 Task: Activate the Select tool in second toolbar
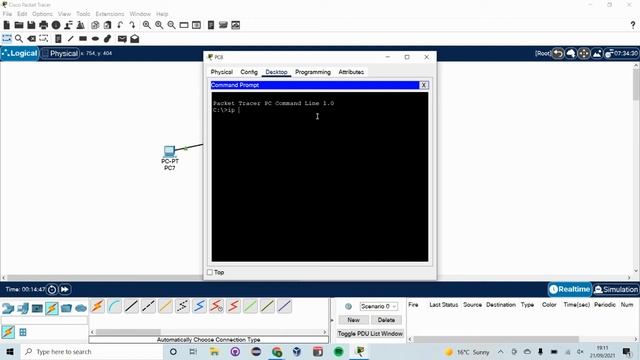click(7, 39)
